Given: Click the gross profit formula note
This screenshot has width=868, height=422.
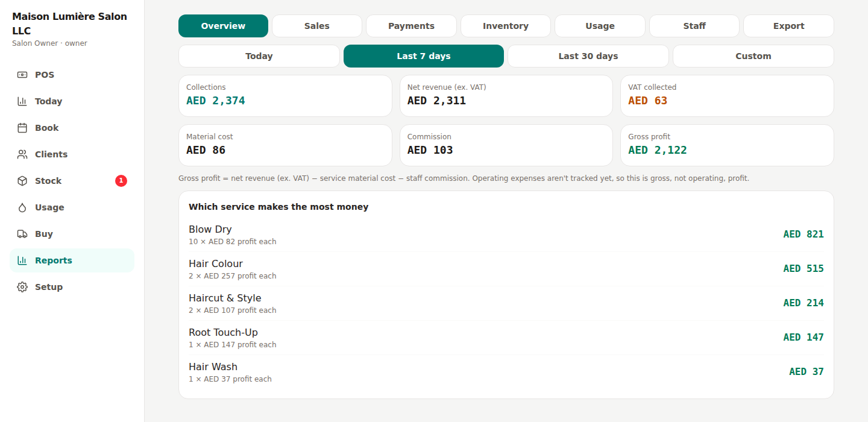Looking at the screenshot, I should [x=464, y=178].
